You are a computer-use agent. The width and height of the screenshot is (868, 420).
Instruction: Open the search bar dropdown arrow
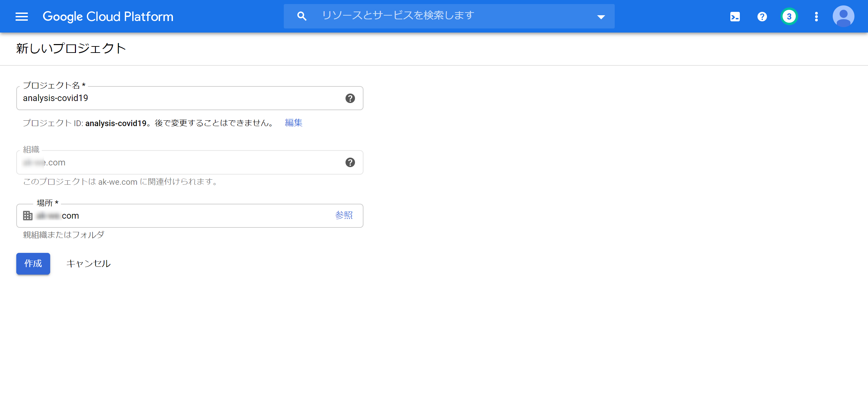[601, 16]
